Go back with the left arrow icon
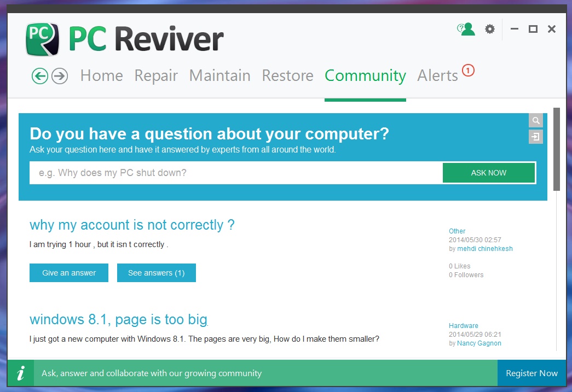 tap(40, 76)
